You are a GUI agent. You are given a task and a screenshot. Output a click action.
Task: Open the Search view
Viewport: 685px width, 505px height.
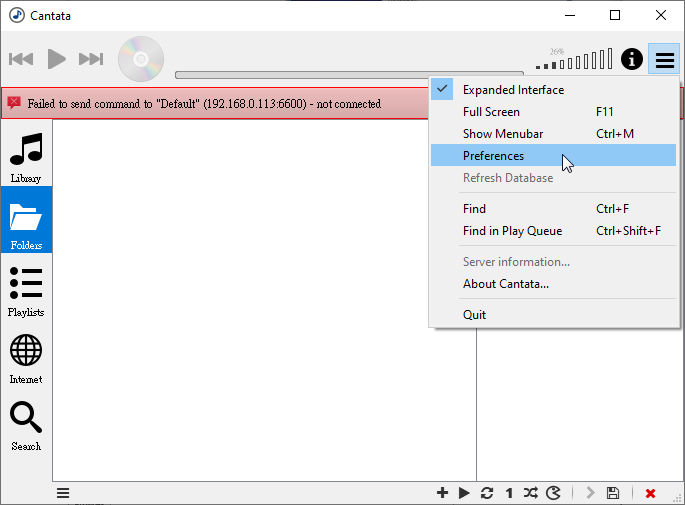click(x=26, y=426)
